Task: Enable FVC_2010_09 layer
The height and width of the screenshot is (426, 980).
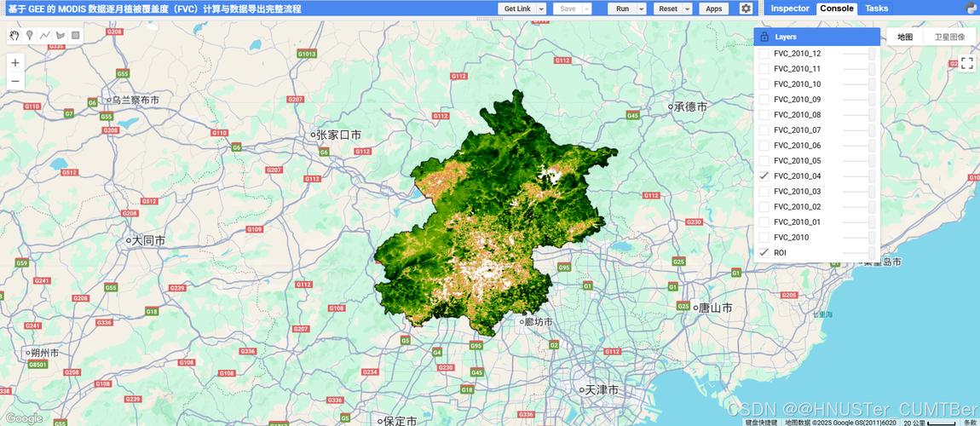Action: click(764, 100)
